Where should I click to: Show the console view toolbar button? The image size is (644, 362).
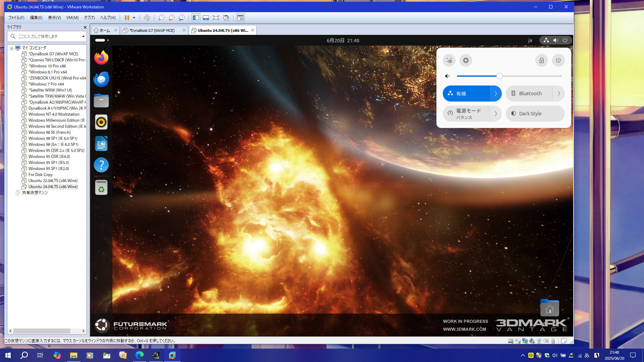point(240,18)
